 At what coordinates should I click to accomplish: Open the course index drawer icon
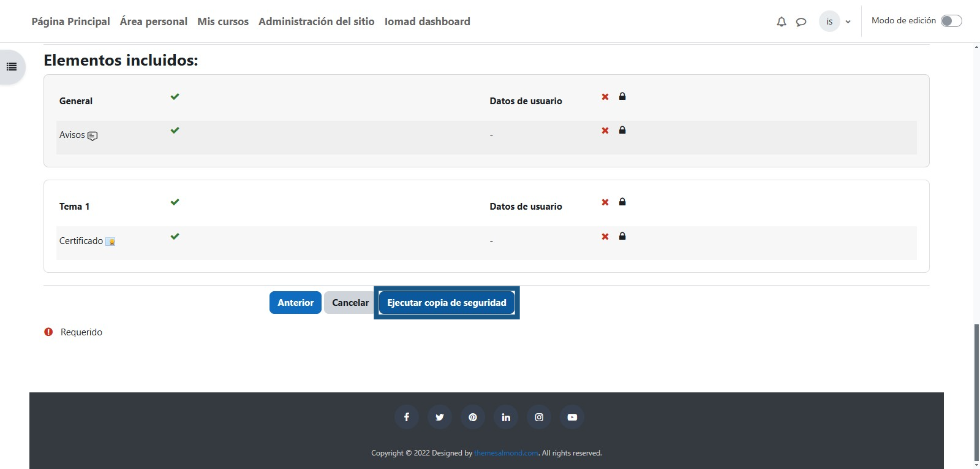tap(12, 67)
